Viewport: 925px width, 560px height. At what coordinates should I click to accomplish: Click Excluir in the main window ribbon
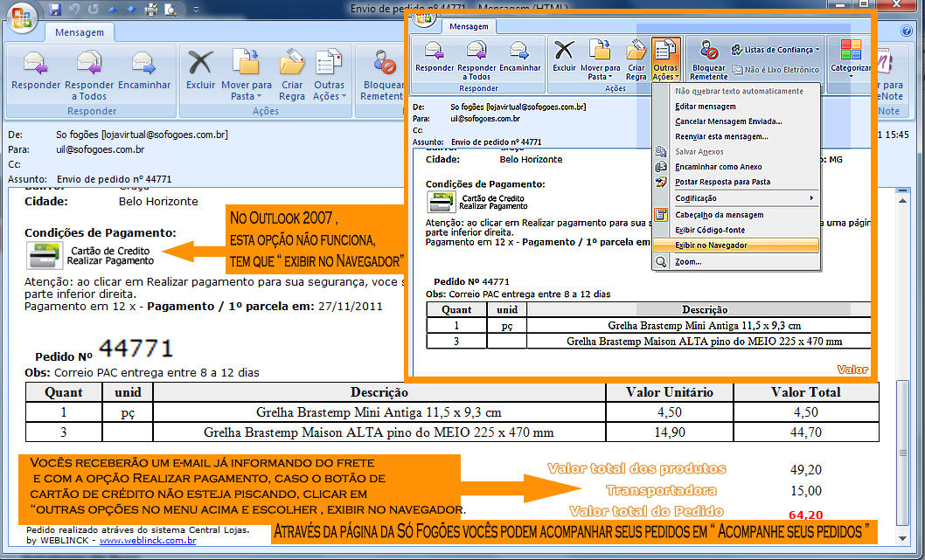pyautogui.click(x=200, y=71)
